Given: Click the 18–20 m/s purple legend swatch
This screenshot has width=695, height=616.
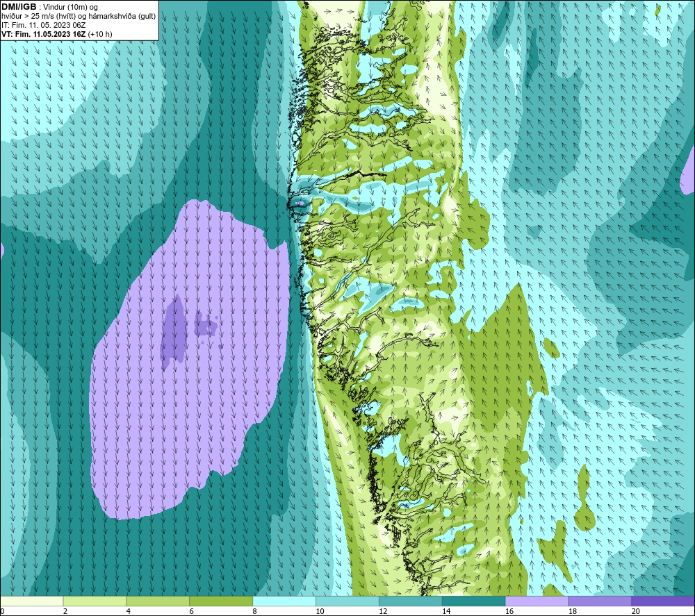Looking at the screenshot, I should [600, 601].
